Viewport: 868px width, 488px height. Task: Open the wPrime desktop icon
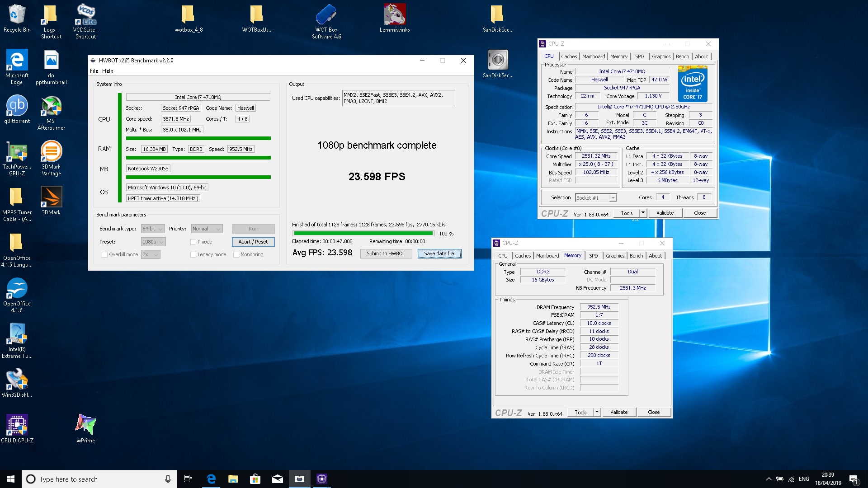pyautogui.click(x=85, y=429)
